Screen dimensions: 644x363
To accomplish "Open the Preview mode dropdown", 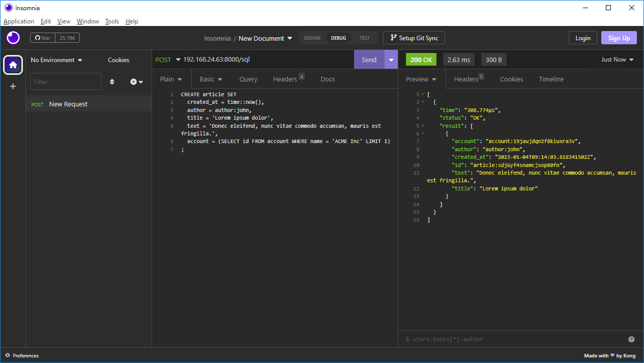I will [421, 79].
